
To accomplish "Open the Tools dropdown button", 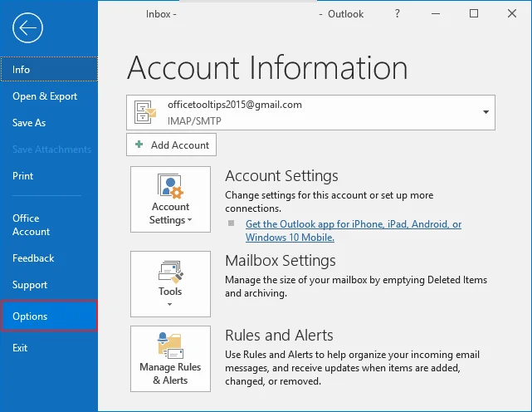I will coord(170,284).
